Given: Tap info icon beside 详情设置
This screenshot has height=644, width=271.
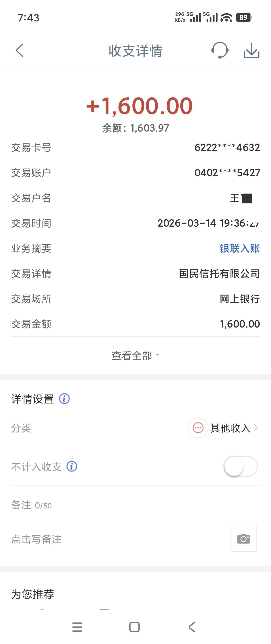Looking at the screenshot, I should 64,399.
